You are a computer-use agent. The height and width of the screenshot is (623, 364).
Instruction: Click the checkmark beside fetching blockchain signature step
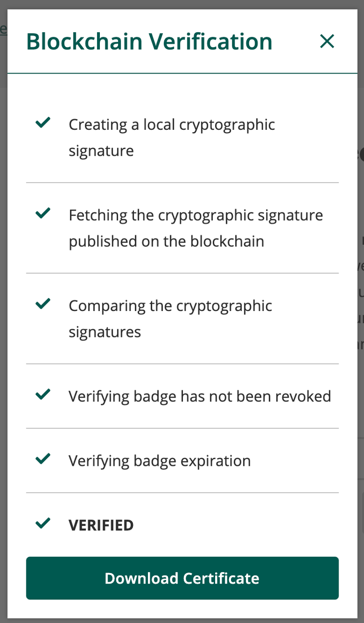(x=42, y=214)
